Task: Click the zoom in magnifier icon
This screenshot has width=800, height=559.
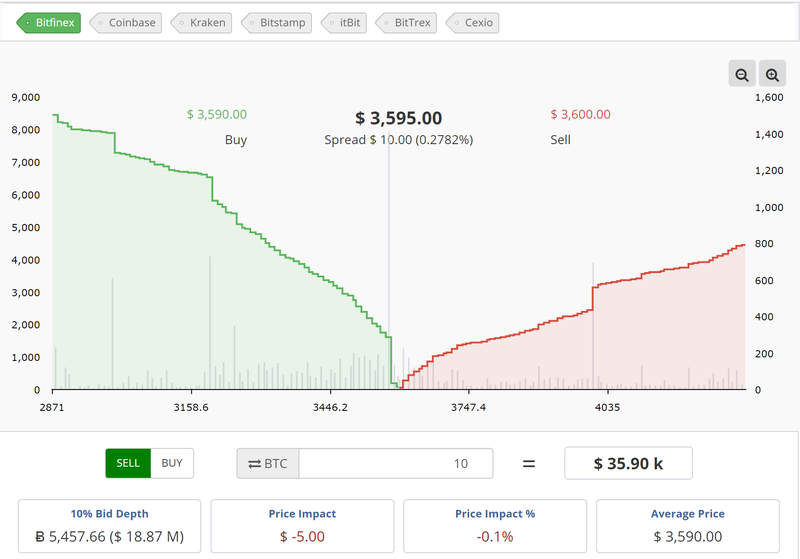Action: tap(772, 75)
